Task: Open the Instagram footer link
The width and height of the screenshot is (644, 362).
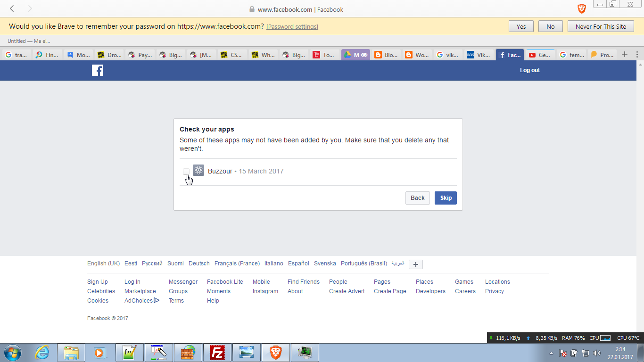Action: (x=265, y=291)
